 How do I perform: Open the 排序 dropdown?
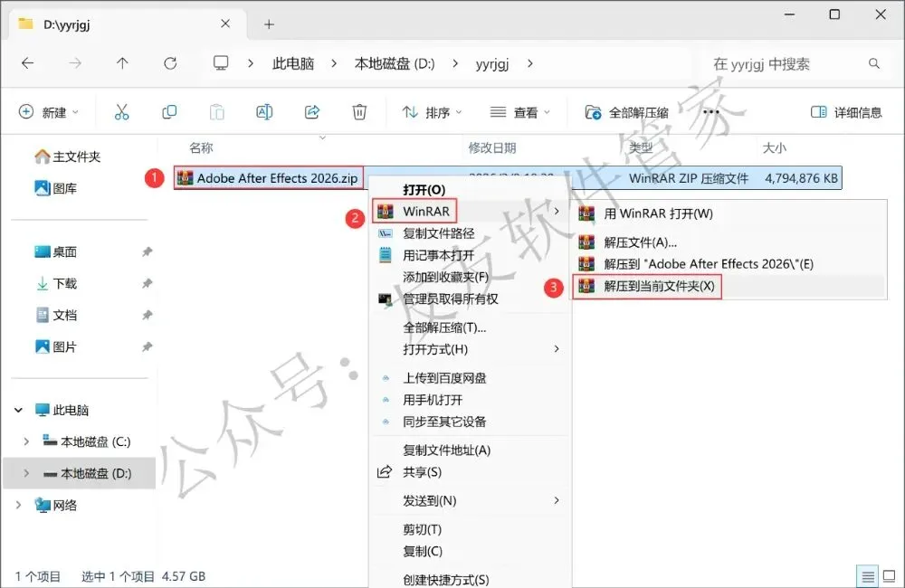click(433, 112)
